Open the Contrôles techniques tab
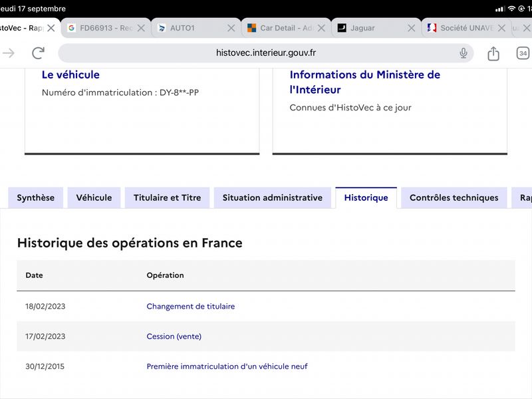 454,198
